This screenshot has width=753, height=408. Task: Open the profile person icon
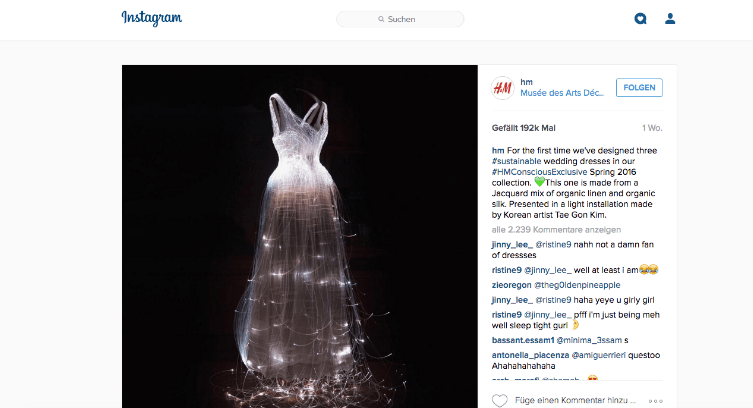[670, 19]
